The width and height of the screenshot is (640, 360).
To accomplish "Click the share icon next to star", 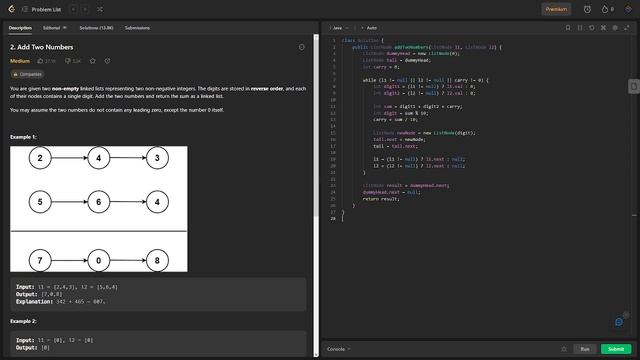I will (107, 61).
